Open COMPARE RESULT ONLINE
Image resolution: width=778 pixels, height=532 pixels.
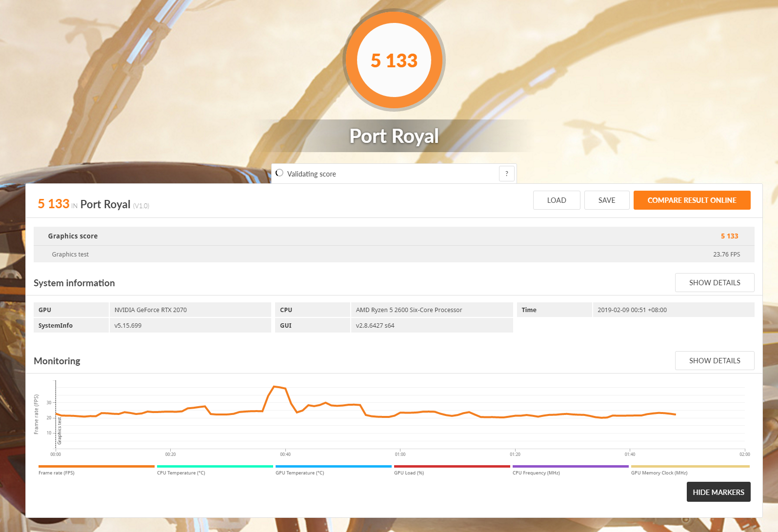(x=692, y=200)
